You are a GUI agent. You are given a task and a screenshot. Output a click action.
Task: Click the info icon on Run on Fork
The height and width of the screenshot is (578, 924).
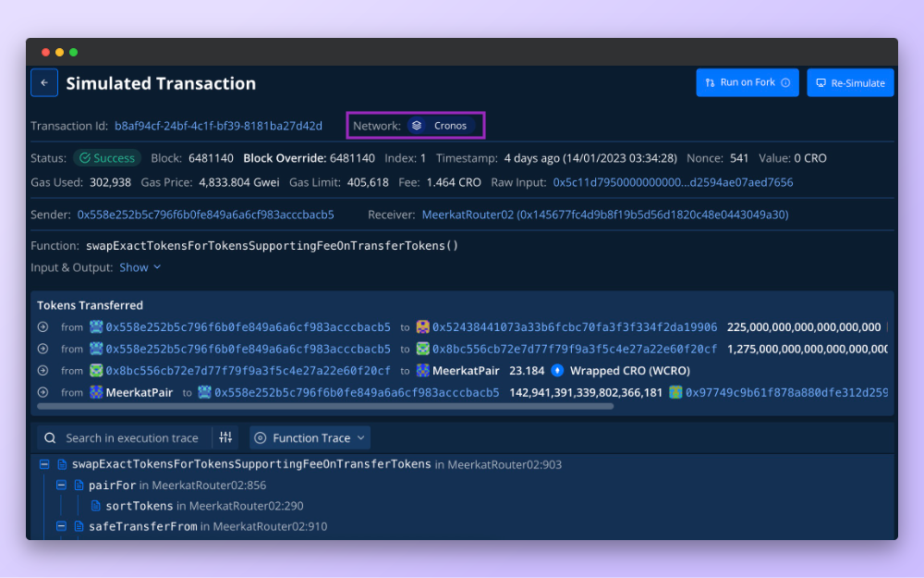[x=785, y=82]
